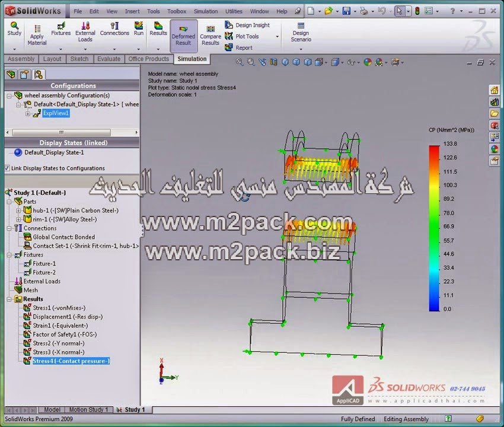Open ConfigurationManager tab icon
Screen dimensions: 504x427
tap(39, 75)
